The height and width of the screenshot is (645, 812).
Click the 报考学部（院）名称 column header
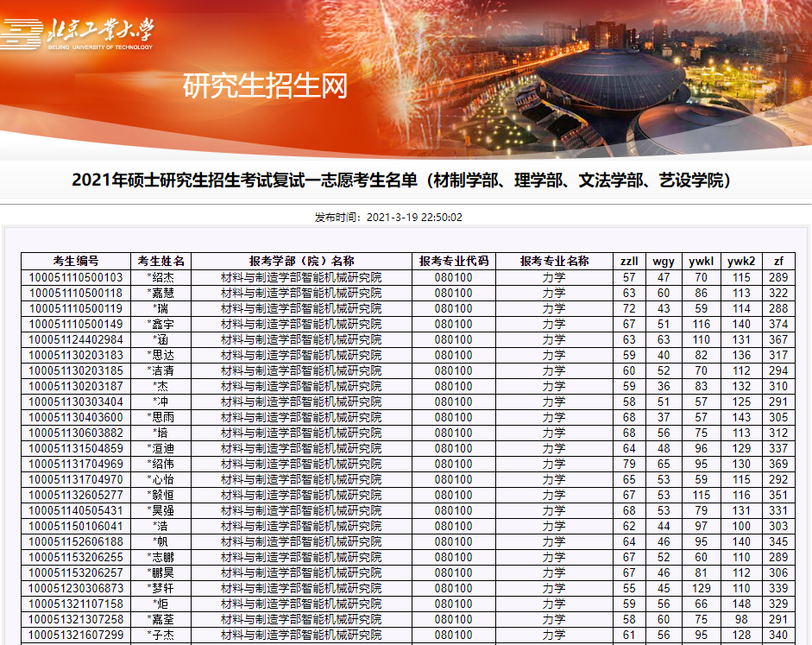(x=301, y=261)
